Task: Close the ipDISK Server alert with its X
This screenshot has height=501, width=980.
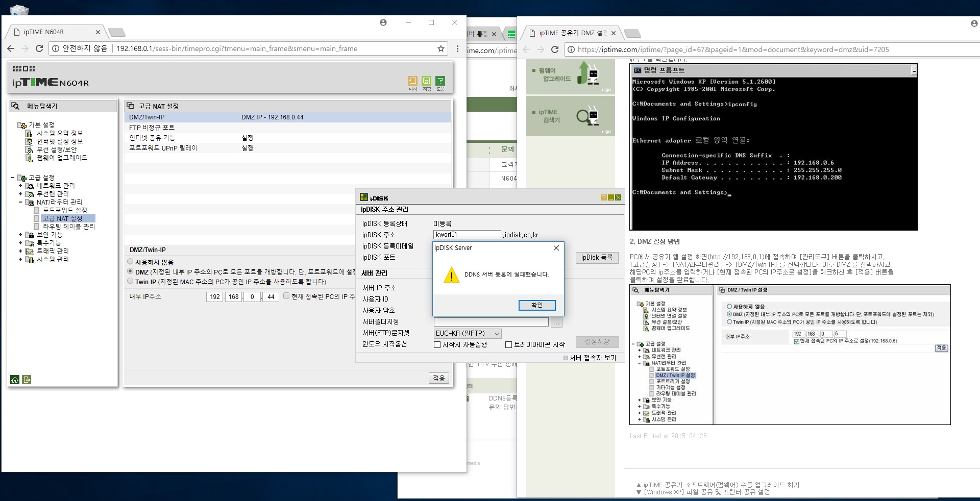Action: (x=556, y=248)
